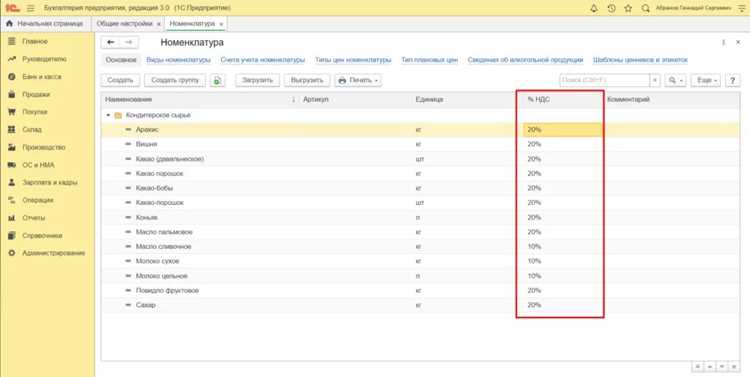The image size is (750, 377).
Task: Go back with the left arrow button
Action: (x=110, y=43)
